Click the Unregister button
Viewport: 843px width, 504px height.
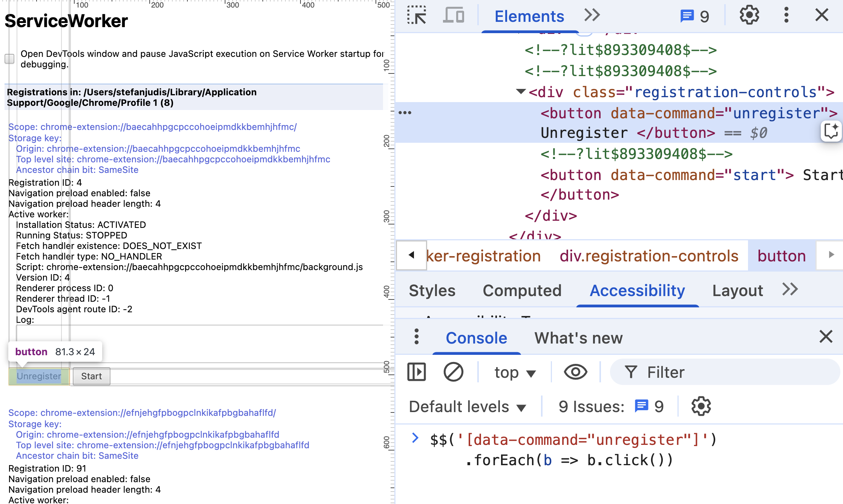(x=39, y=376)
